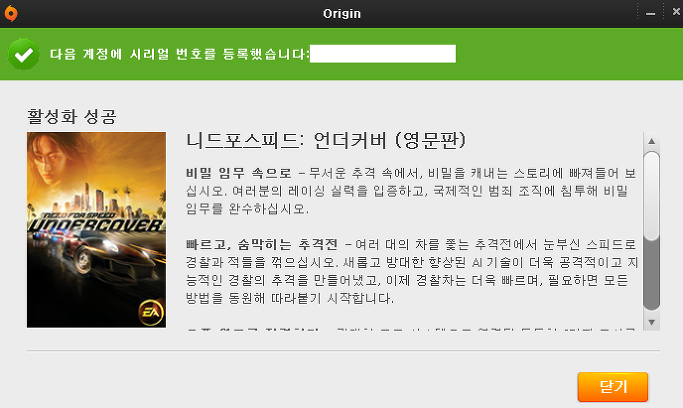Click the bold 빠르고, 숨막히는 추격전 heading
This screenshot has height=408, width=683.
click(262, 244)
